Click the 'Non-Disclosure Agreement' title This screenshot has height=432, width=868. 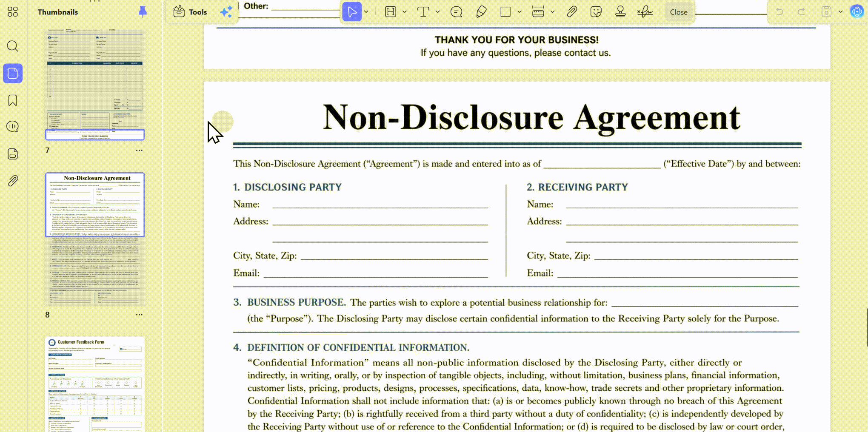[x=531, y=118]
